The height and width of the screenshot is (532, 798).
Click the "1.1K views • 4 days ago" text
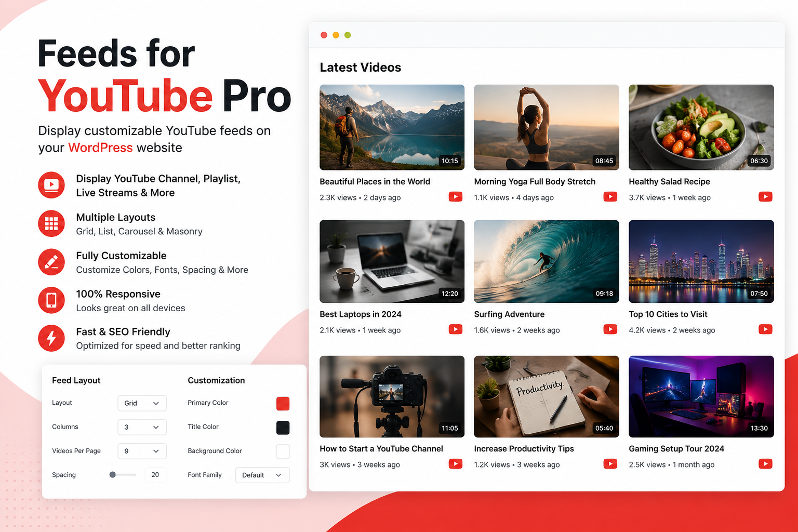[514, 197]
